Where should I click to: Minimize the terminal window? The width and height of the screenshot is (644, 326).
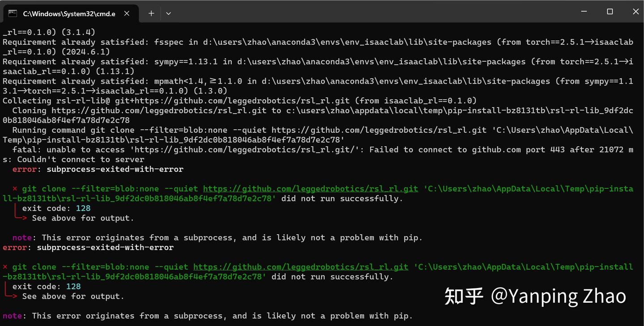[584, 12]
